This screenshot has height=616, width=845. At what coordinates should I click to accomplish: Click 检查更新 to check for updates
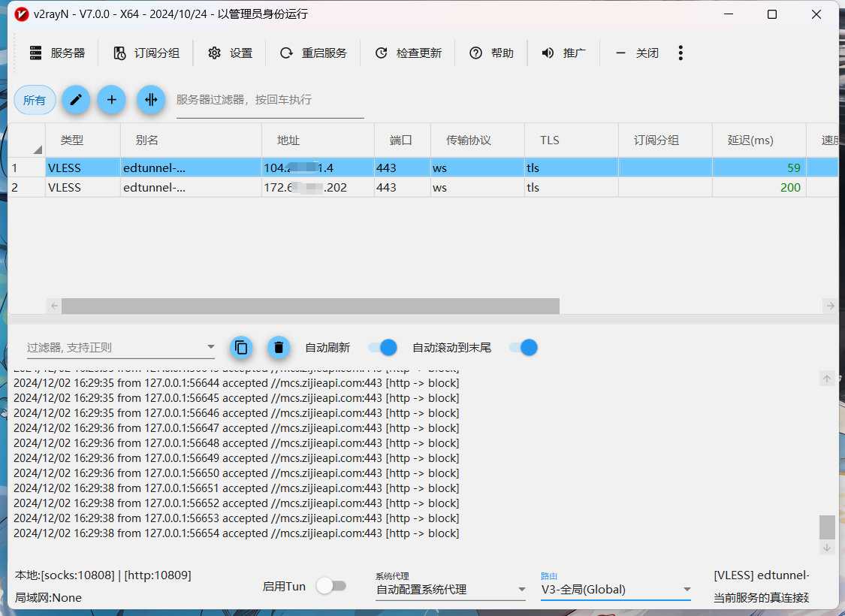[x=408, y=53]
